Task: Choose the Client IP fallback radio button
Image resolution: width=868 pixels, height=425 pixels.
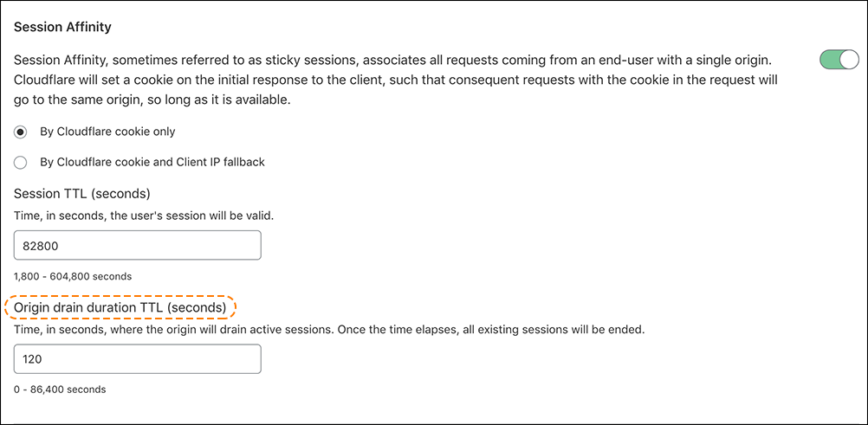Action: pyautogui.click(x=21, y=162)
